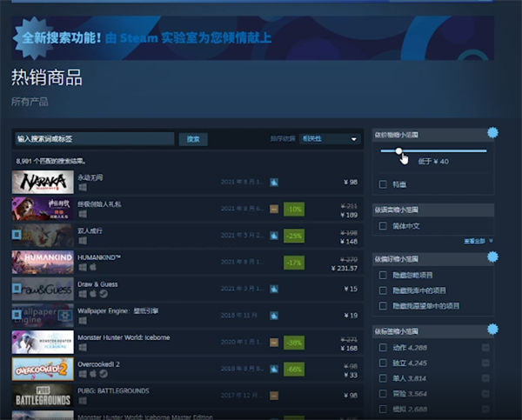Viewport: 522px width, 420px height.
Task: Click the ¥ 15 price of Draw & Guess
Action: click(351, 289)
